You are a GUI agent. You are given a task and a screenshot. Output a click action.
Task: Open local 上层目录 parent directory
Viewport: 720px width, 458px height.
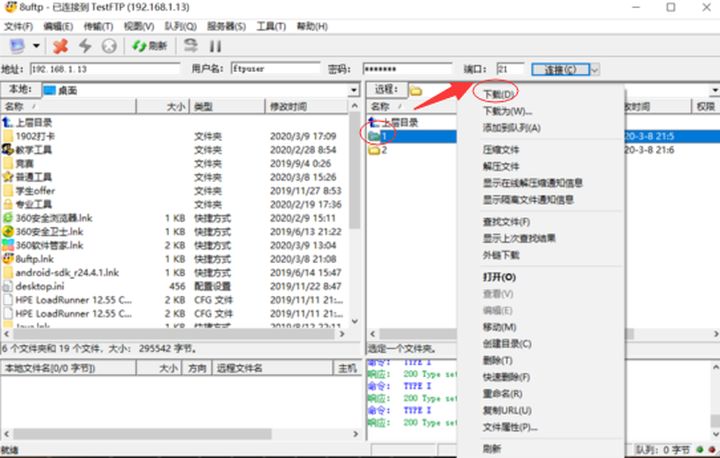(34, 122)
